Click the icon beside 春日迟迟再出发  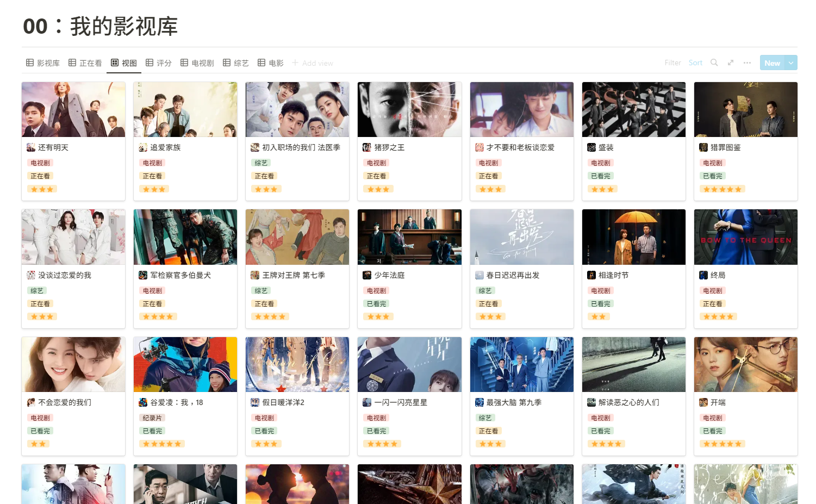tap(479, 275)
